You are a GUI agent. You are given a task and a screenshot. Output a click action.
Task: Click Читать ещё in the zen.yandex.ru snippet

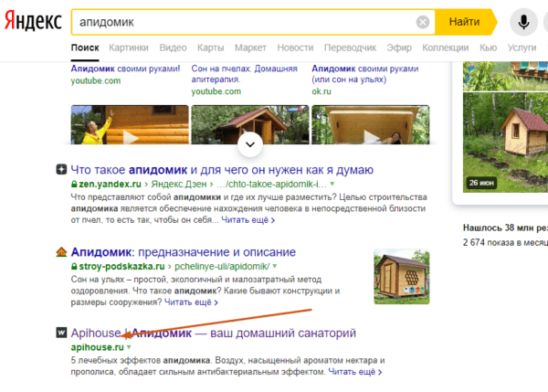click(x=248, y=220)
